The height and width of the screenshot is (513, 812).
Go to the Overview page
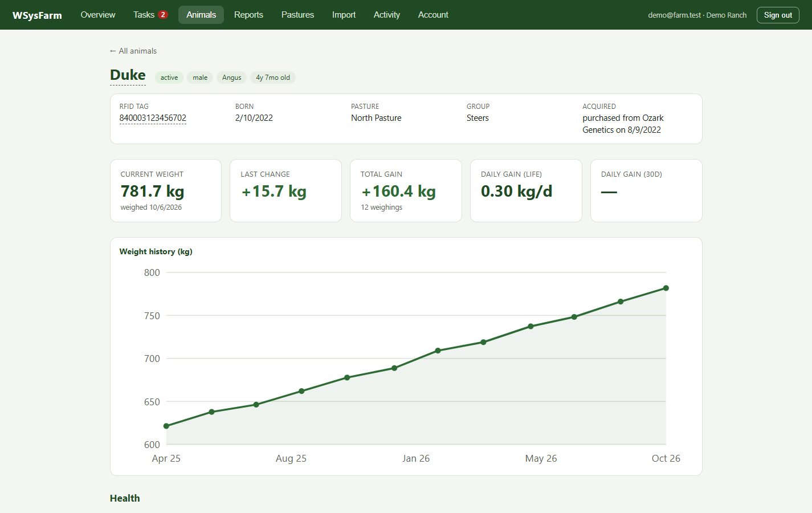point(98,15)
